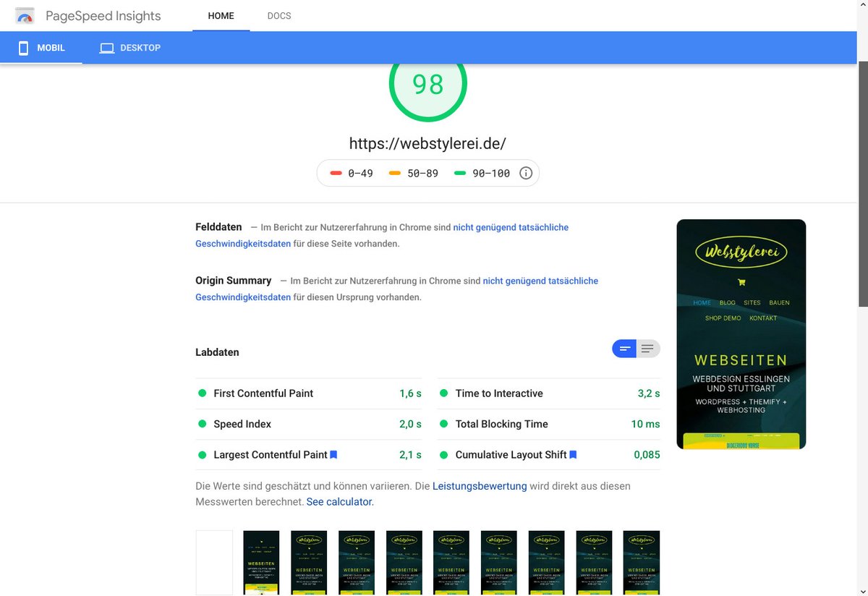Image resolution: width=868 pixels, height=596 pixels.
Task: Click the 50–89 orange score range label
Action: pos(422,173)
